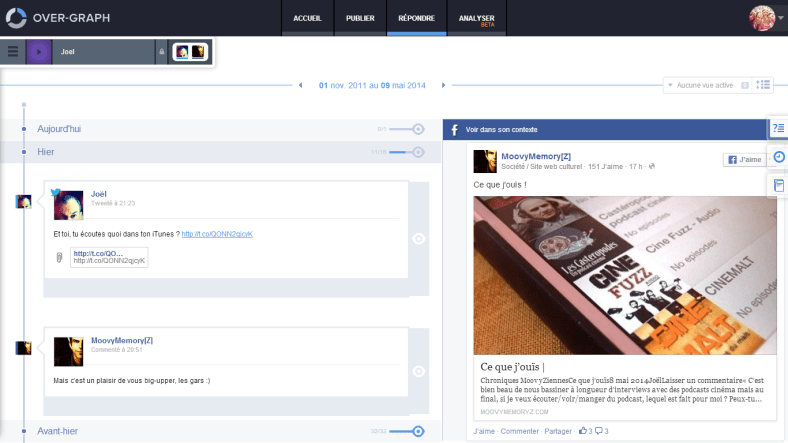788x443 pixels.
Task: Open the hamburger menu in the stream bar
Action: pos(13,51)
